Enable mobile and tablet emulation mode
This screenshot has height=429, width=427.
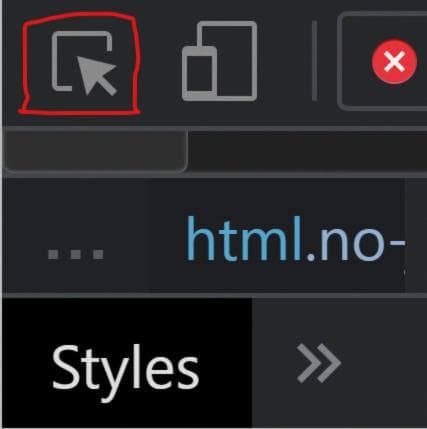pyautogui.click(x=219, y=61)
